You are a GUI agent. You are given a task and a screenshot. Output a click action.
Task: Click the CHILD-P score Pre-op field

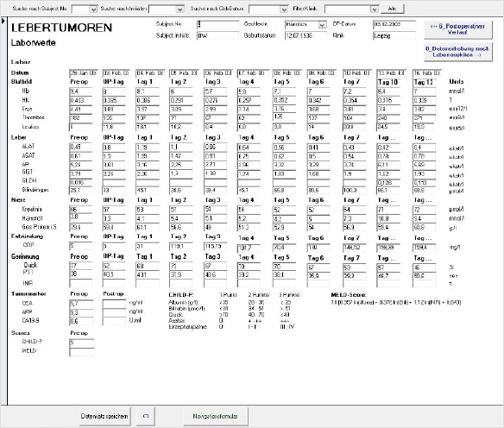(x=82, y=343)
